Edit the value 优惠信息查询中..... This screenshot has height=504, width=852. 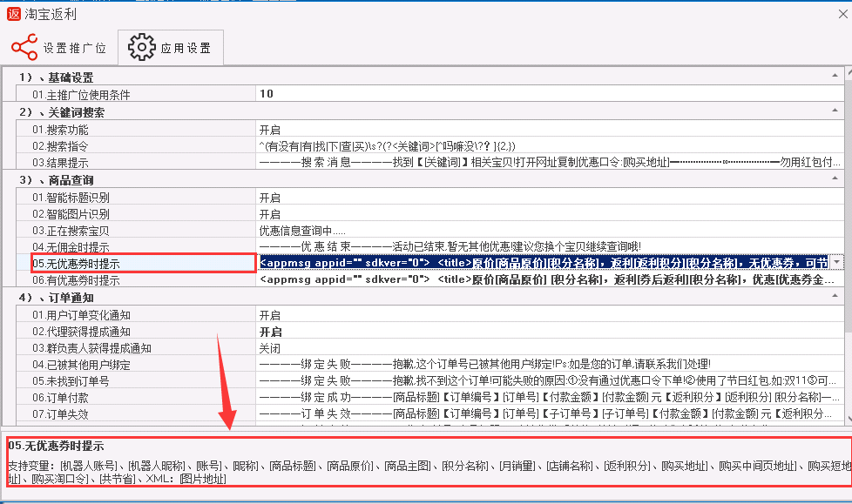(550, 231)
